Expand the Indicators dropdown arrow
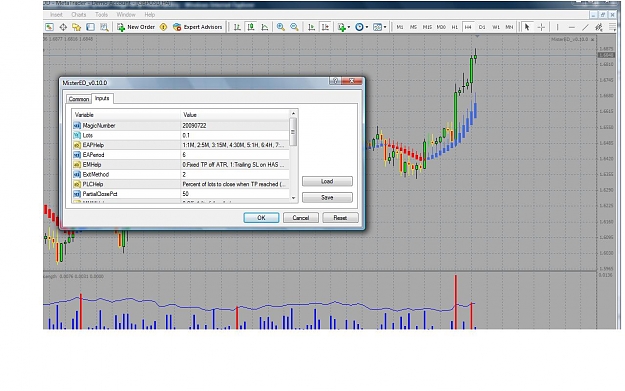This screenshot has width=625, height=391. [x=349, y=27]
